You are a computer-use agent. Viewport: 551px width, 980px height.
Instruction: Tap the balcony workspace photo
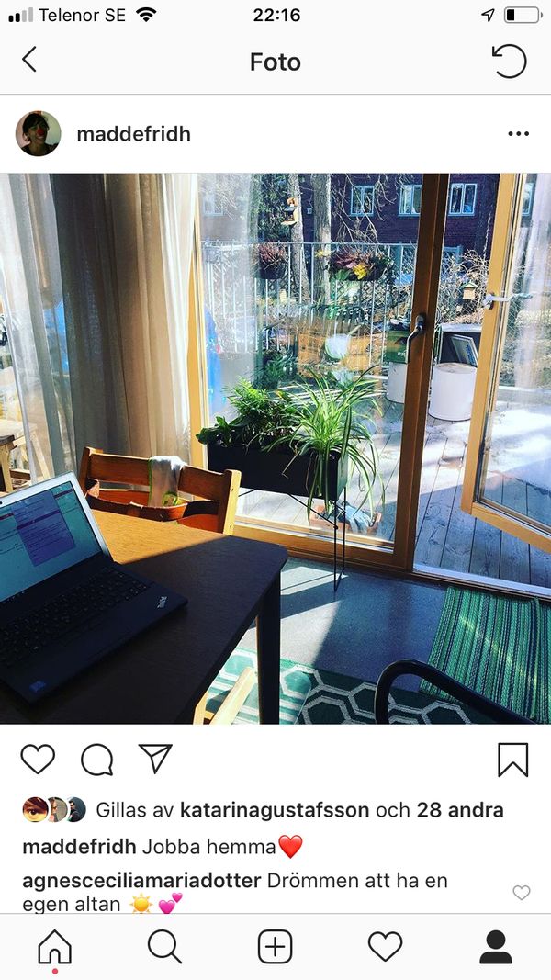pyautogui.click(x=275, y=448)
